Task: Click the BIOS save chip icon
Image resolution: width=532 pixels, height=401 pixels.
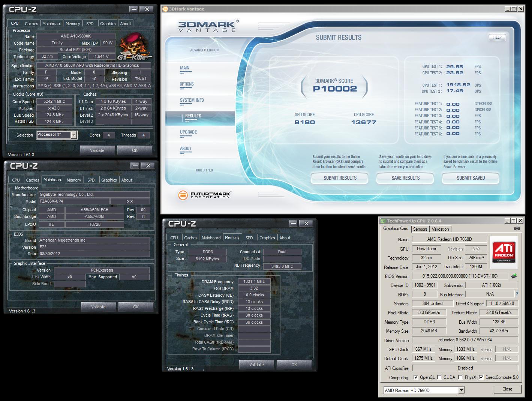Action: point(514,276)
